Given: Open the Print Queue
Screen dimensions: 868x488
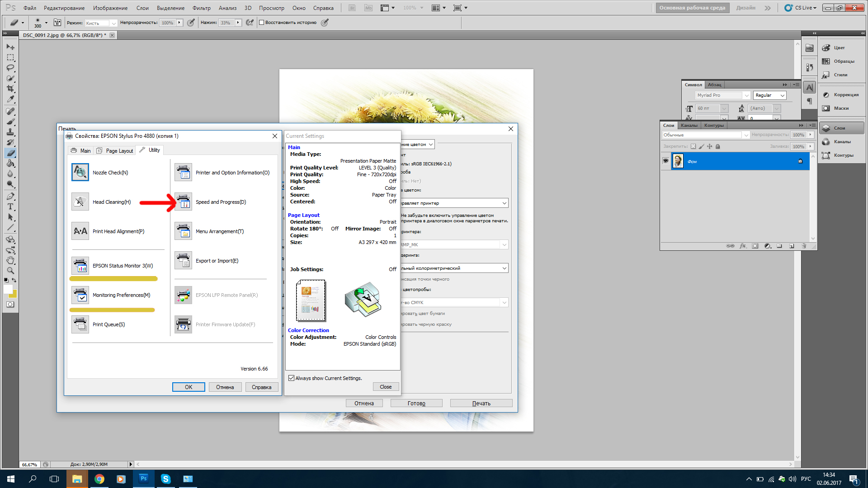Looking at the screenshot, I should point(80,324).
